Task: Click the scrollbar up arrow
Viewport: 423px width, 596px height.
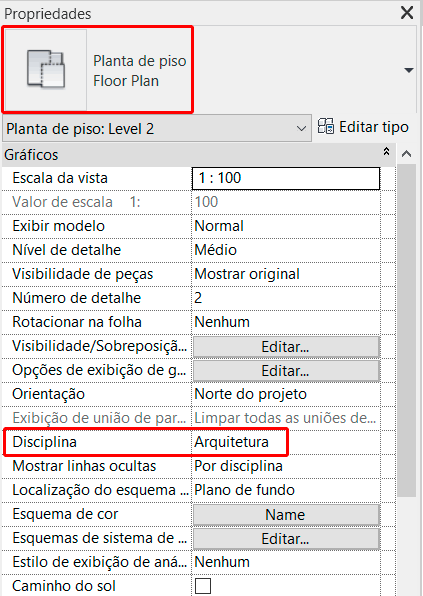Action: (407, 154)
